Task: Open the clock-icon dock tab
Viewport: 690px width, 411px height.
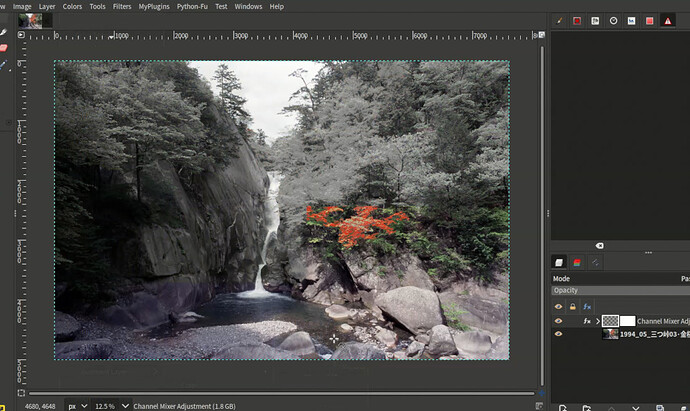Action: [x=613, y=21]
